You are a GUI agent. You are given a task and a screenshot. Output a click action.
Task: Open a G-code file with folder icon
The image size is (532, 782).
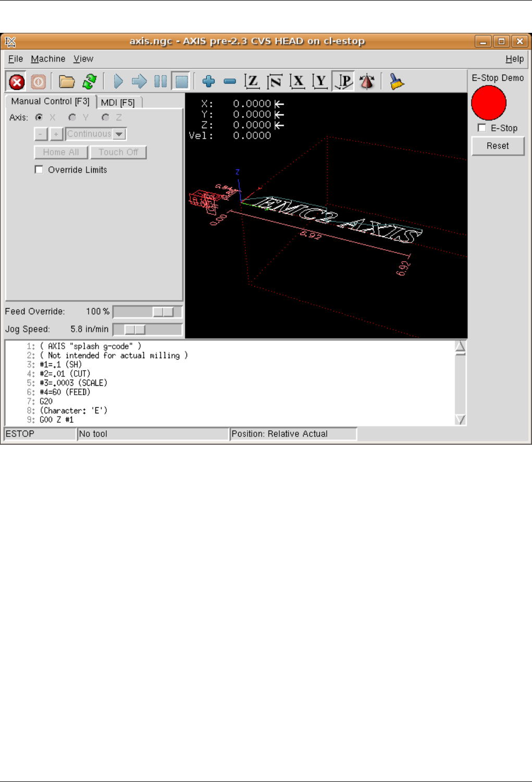point(67,82)
